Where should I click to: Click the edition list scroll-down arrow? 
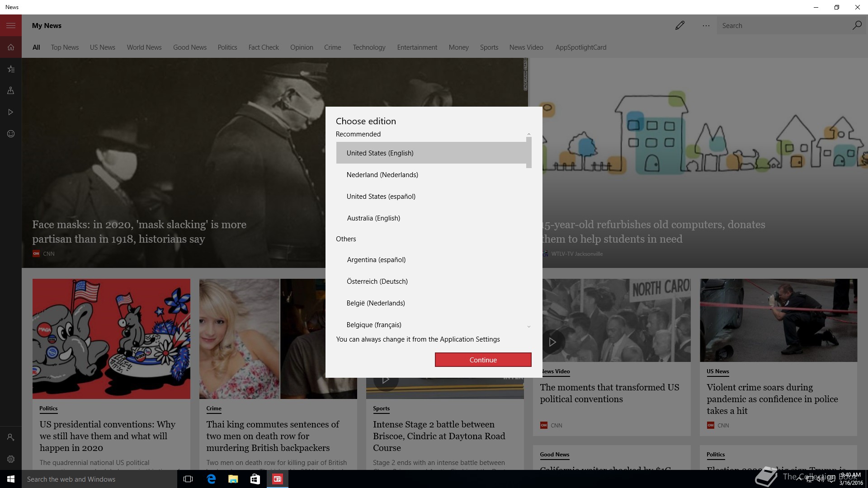coord(529,327)
